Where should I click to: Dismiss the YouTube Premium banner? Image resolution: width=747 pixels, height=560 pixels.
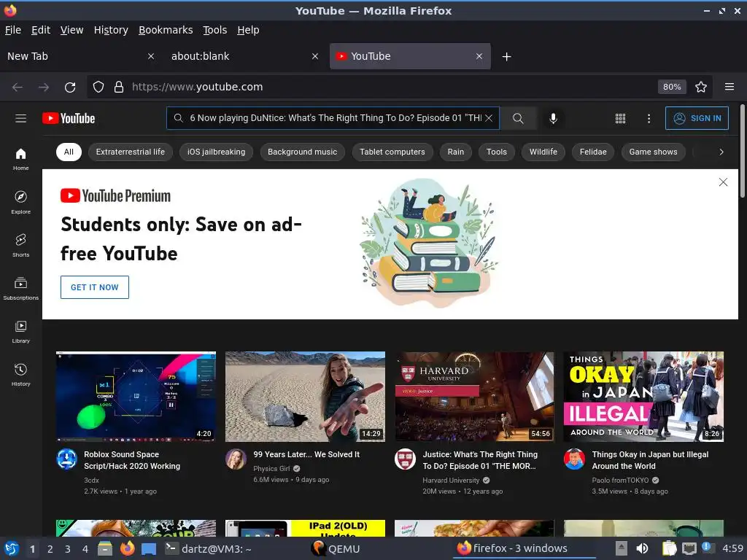723,182
